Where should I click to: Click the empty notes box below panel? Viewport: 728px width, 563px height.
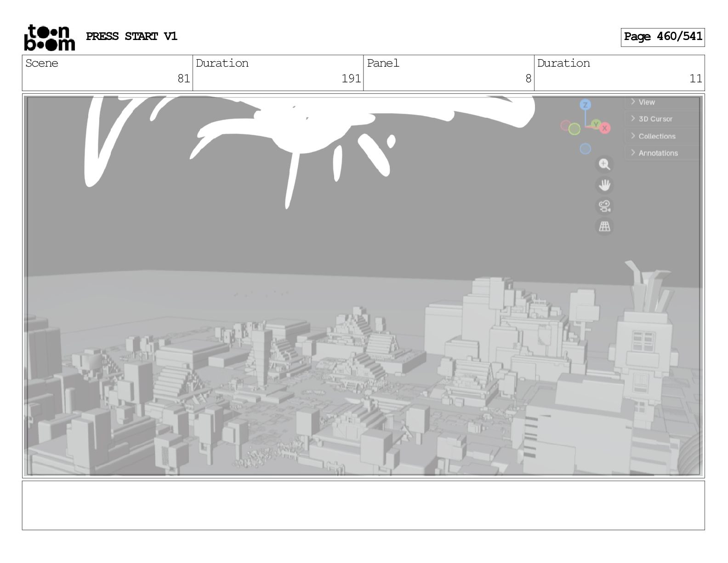(x=363, y=506)
